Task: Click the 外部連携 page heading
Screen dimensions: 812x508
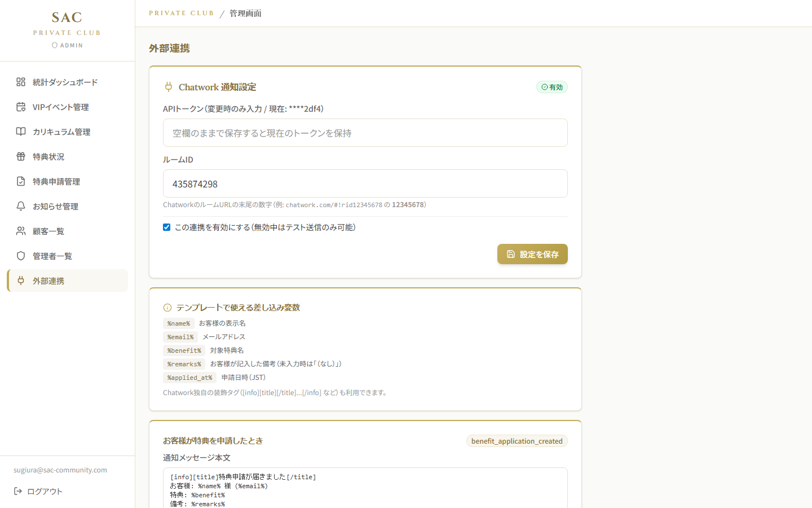Action: tap(169, 49)
